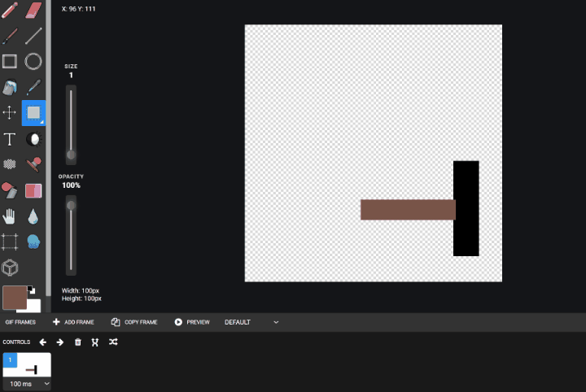Open the secondary white color swatch

34,306
